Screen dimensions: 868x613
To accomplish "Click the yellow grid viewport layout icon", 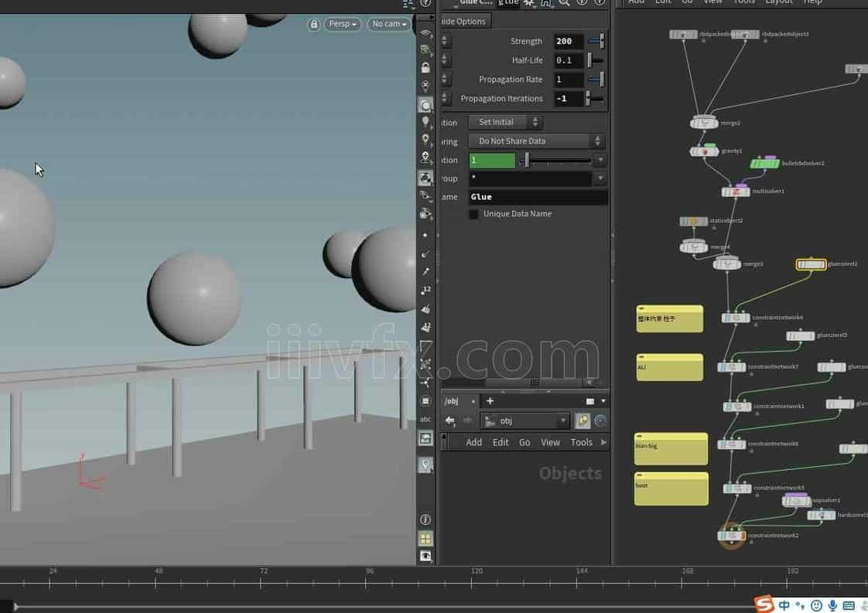I will pyautogui.click(x=425, y=538).
